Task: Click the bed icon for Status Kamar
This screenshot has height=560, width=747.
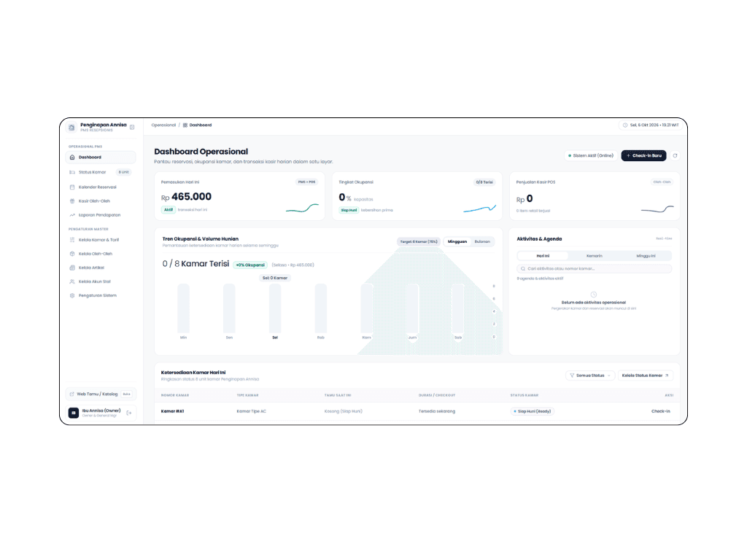Action: tap(72, 172)
